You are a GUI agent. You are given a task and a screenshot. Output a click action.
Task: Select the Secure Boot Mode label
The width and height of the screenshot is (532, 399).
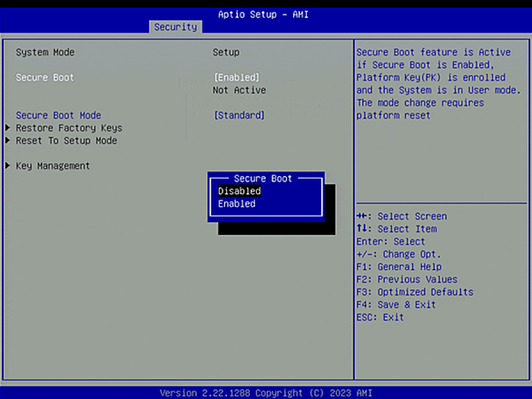click(58, 115)
